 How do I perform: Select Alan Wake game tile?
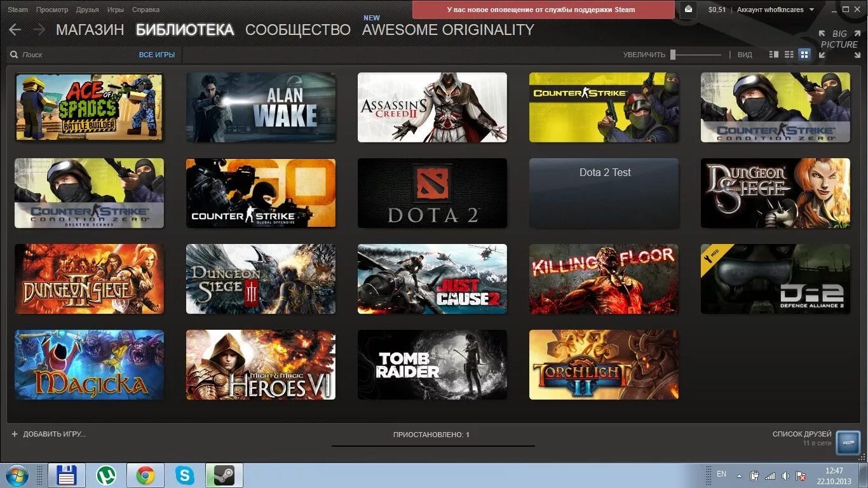point(261,107)
